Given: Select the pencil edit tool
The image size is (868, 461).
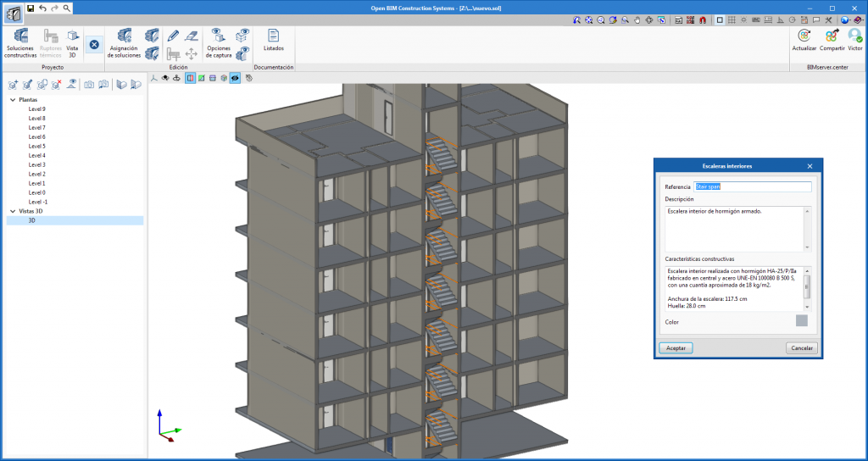Looking at the screenshot, I should point(173,36).
